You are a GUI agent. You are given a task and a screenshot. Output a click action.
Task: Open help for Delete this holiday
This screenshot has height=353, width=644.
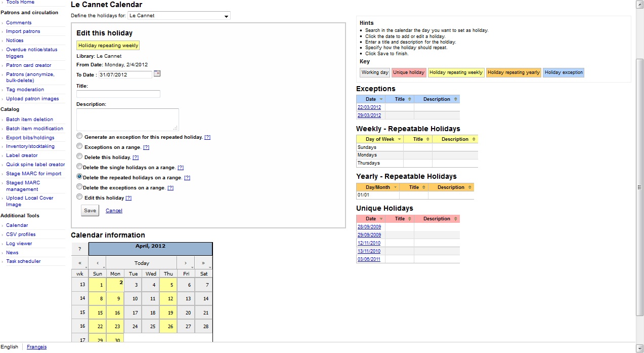point(135,158)
